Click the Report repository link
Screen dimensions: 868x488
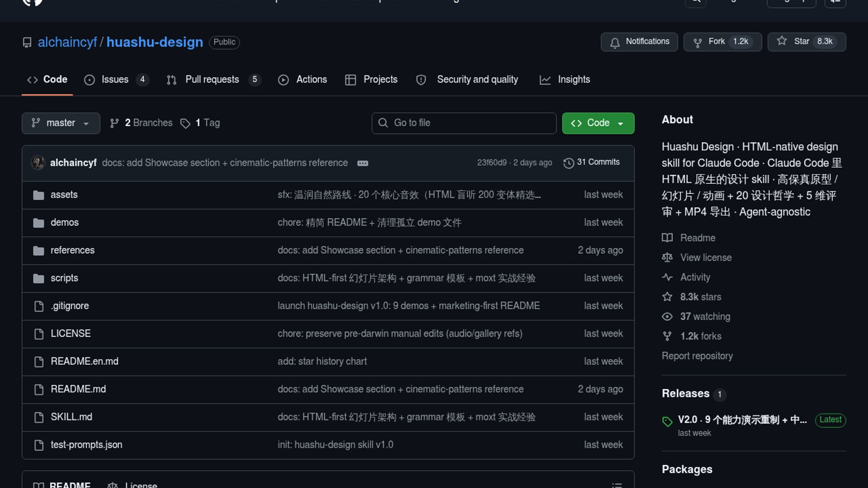[x=697, y=356]
